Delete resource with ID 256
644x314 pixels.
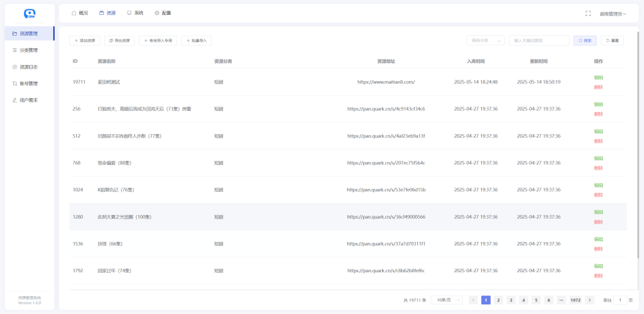[598, 114]
